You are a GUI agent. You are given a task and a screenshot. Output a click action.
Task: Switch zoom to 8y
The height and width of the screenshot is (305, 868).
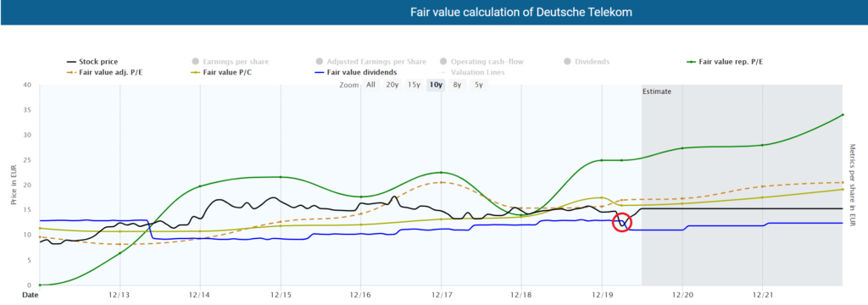pos(457,85)
